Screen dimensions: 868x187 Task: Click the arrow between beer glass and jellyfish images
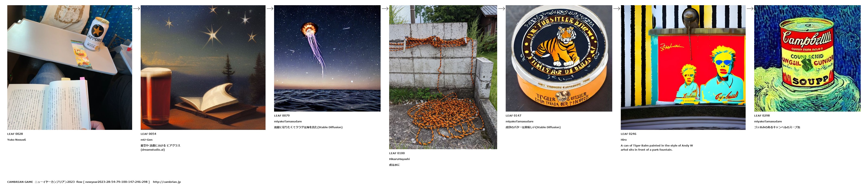[270, 9]
